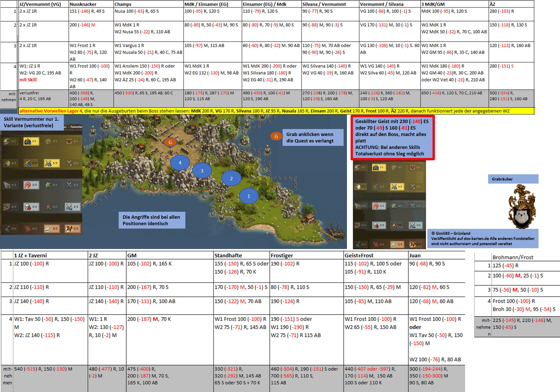Click red fist skill in left skill panel
Image resolution: width=560 pixels, height=392 pixels.
(31, 185)
